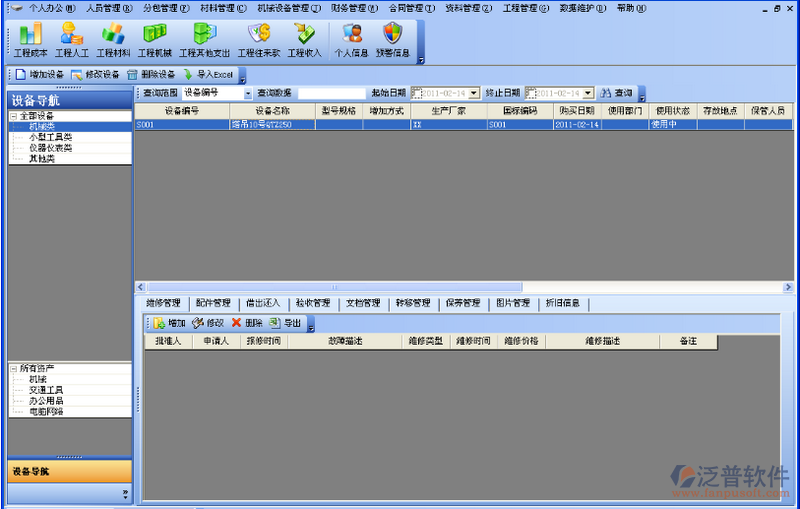Click 修改设备 to edit equipment
This screenshot has width=800, height=509.
pyautogui.click(x=95, y=74)
